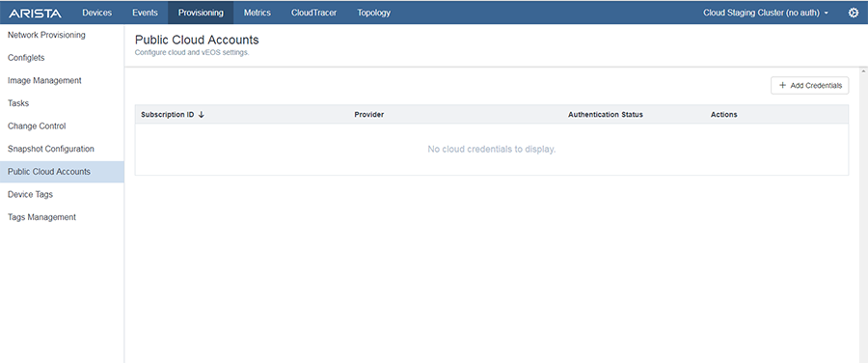Click the Actions column header
Screen dimensions: 868x363
pos(724,115)
